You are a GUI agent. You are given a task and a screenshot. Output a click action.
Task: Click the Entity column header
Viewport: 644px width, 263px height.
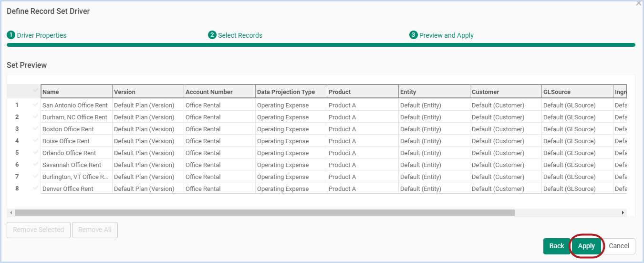point(434,92)
